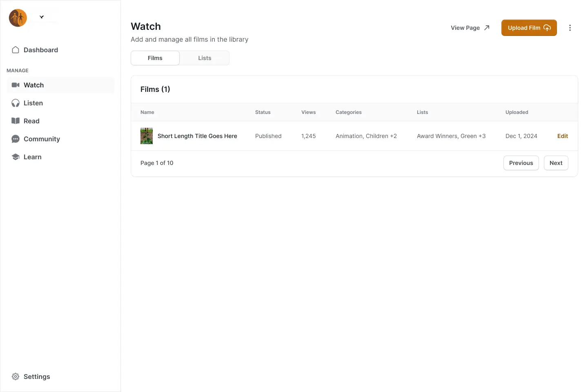Open Community via the chat bubble icon
588x392 pixels.
pyautogui.click(x=16, y=139)
